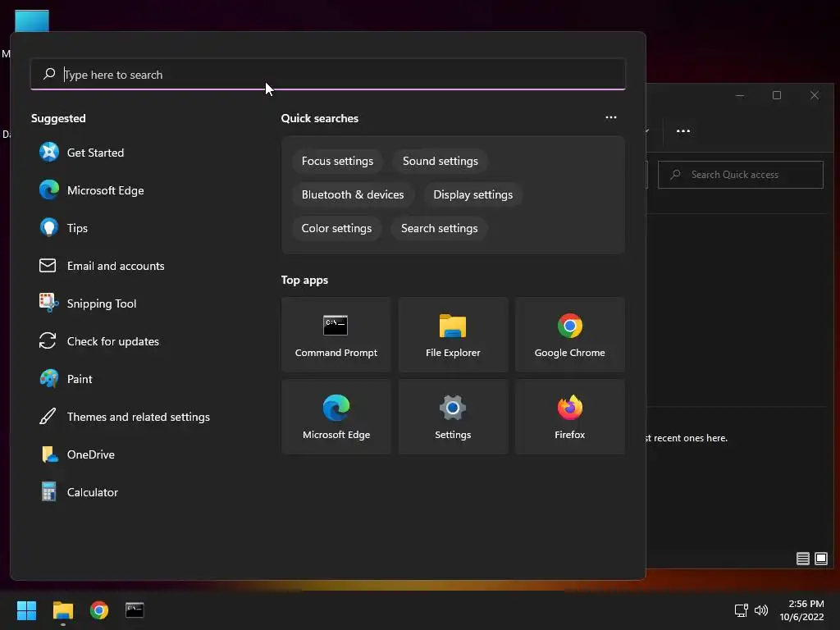Click the network icon in system tray
The height and width of the screenshot is (630, 840).
click(741, 610)
